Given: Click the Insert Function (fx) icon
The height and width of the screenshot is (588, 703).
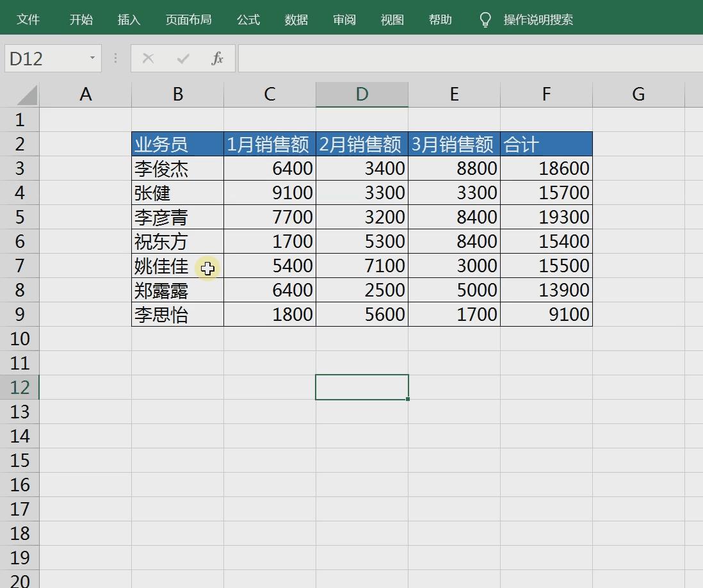Looking at the screenshot, I should pyautogui.click(x=218, y=58).
